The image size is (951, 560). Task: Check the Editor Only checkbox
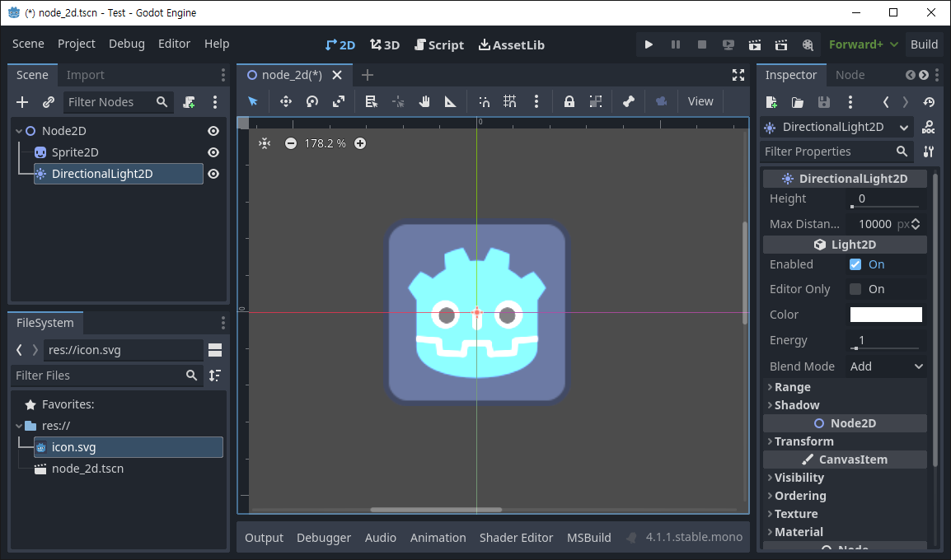[855, 289]
